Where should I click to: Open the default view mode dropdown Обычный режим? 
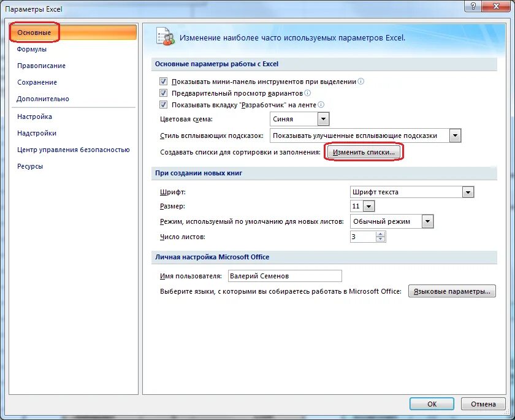tap(427, 221)
